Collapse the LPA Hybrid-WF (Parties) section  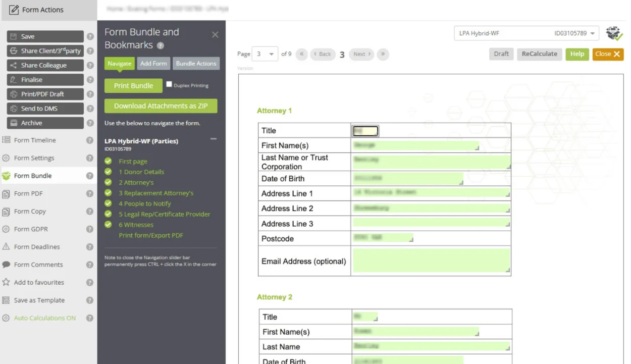[213, 138]
